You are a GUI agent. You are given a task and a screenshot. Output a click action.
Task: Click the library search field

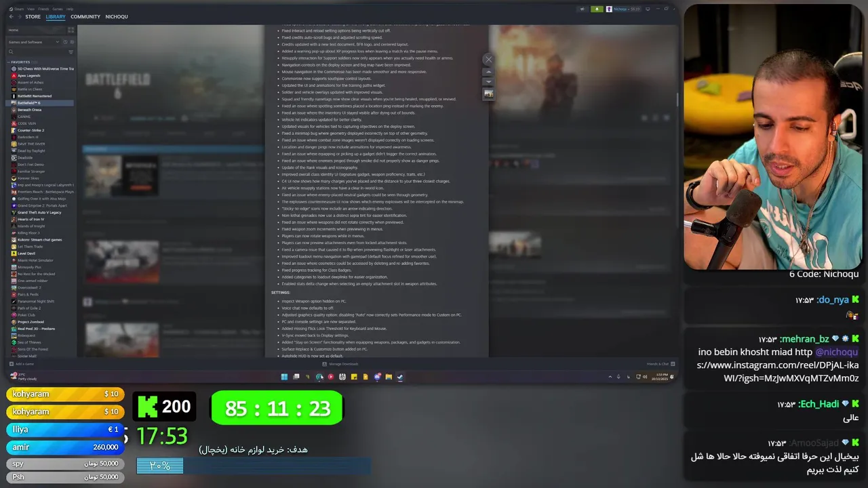(x=35, y=52)
